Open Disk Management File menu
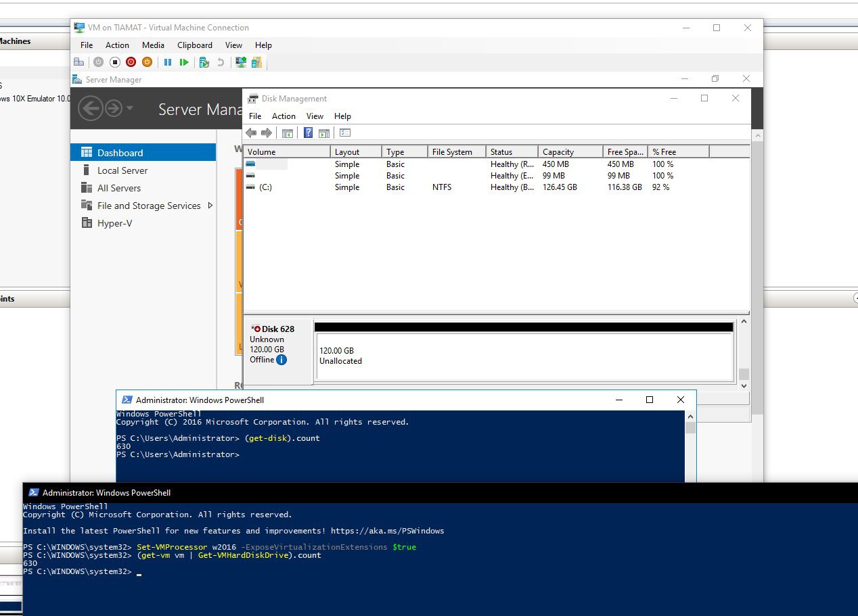Image resolution: width=858 pixels, height=616 pixels. tap(255, 116)
